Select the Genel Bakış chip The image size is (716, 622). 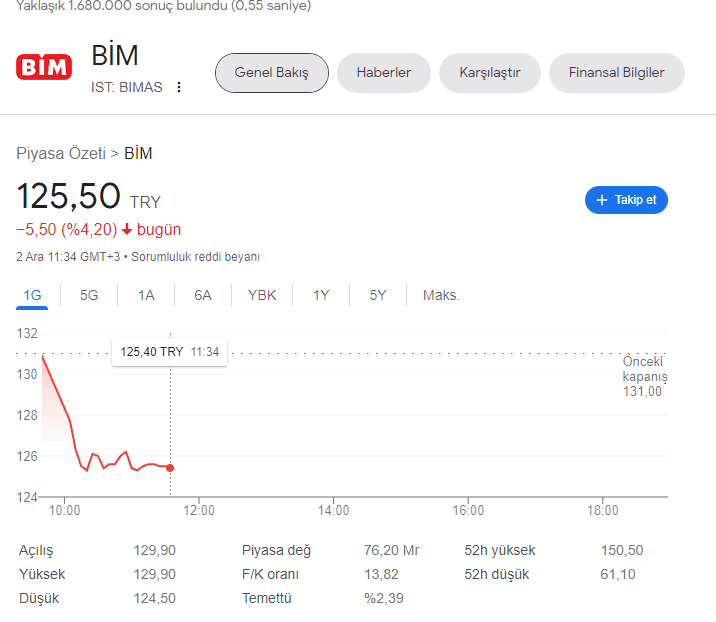pos(272,73)
